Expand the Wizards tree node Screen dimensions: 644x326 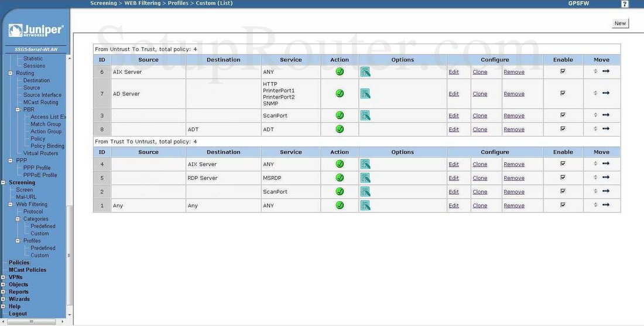point(3,299)
